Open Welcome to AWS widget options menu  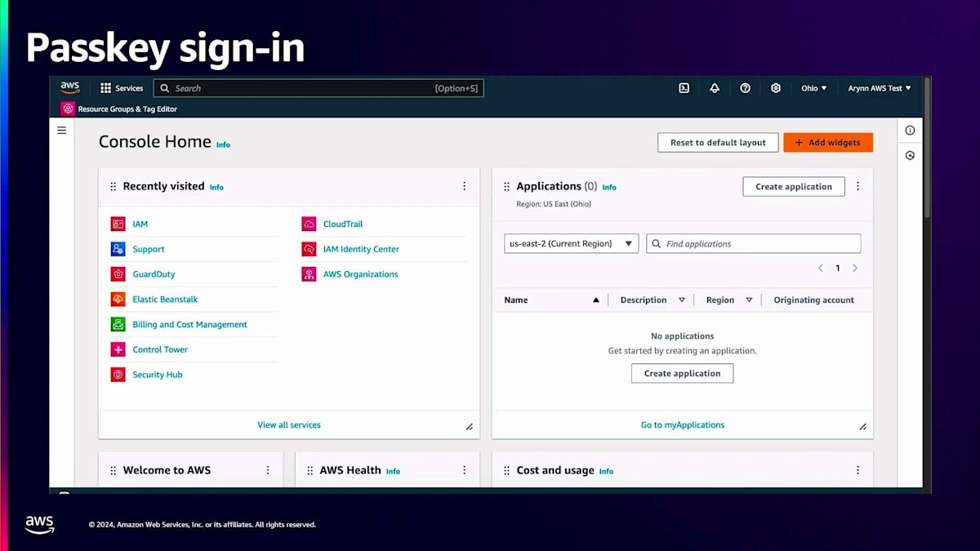click(267, 470)
